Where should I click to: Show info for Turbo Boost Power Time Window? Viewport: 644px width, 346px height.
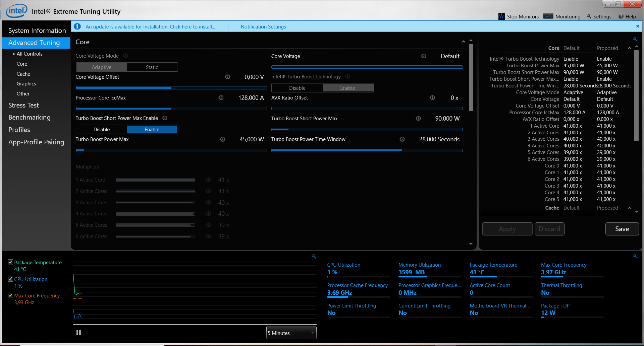click(x=402, y=139)
